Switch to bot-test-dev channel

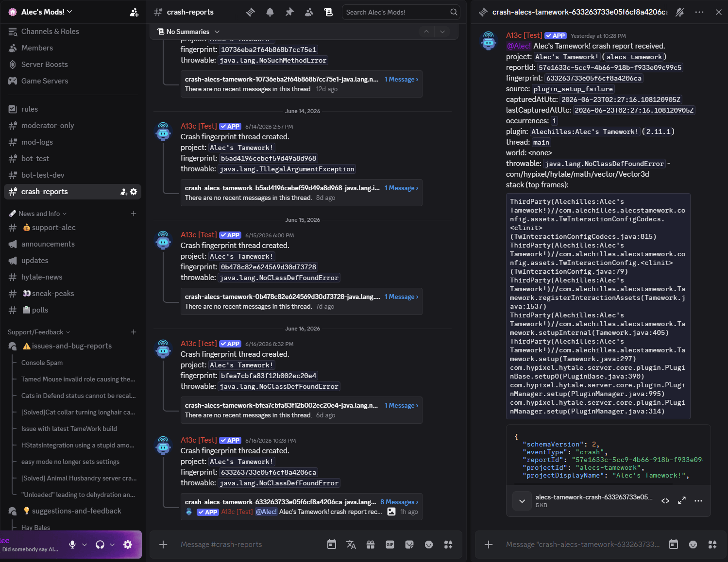72,175
